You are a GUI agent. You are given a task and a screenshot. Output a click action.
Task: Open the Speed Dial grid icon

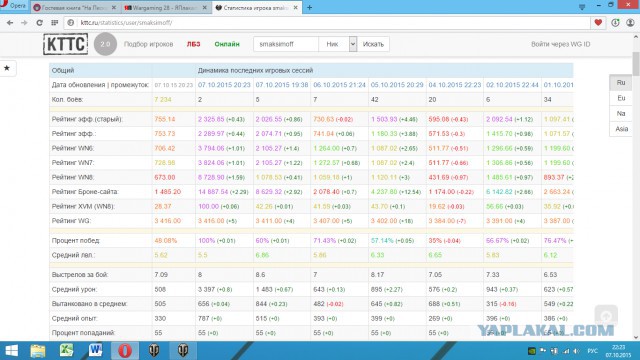tap(54, 23)
